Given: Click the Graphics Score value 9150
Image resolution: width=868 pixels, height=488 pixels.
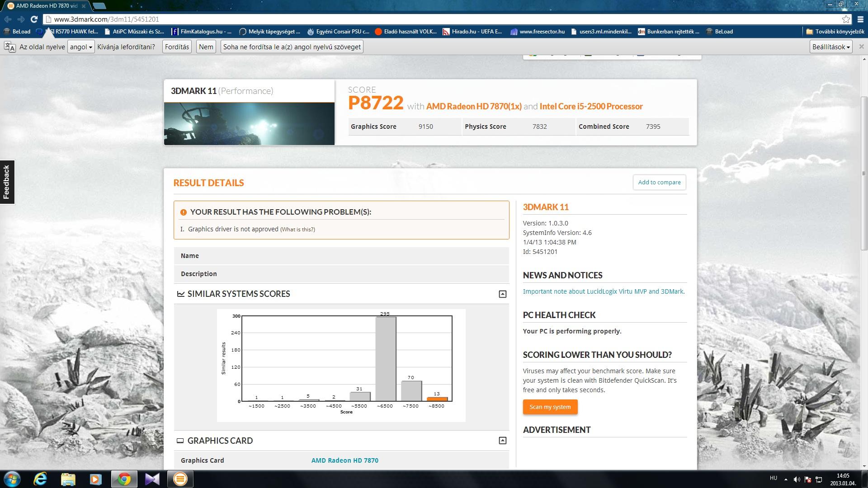Looking at the screenshot, I should tap(425, 127).
